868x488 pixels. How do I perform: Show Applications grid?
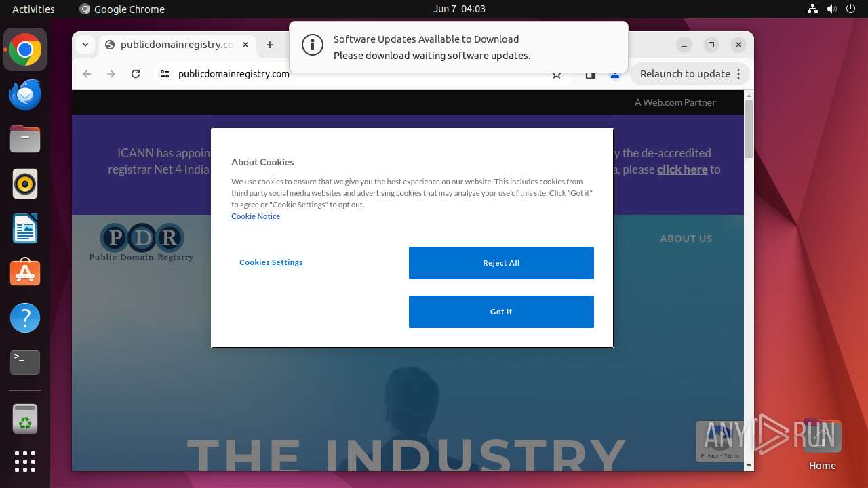tap(25, 462)
